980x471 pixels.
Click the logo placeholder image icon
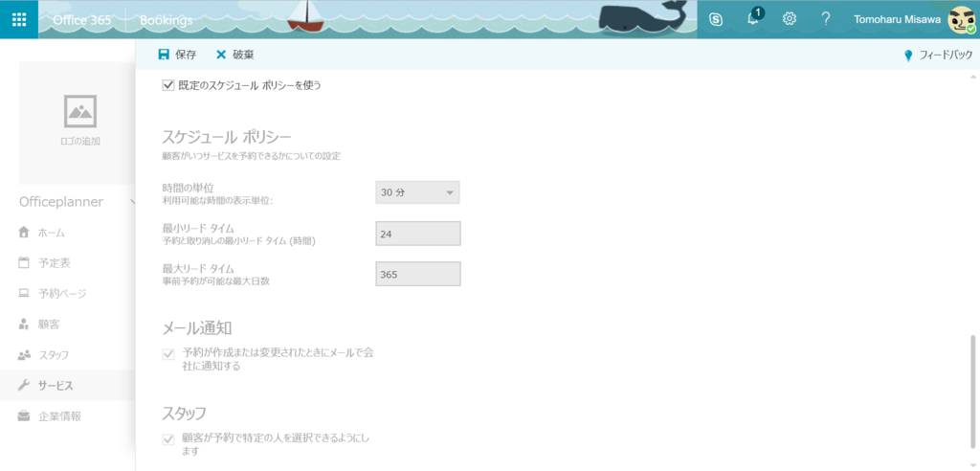pos(80,111)
